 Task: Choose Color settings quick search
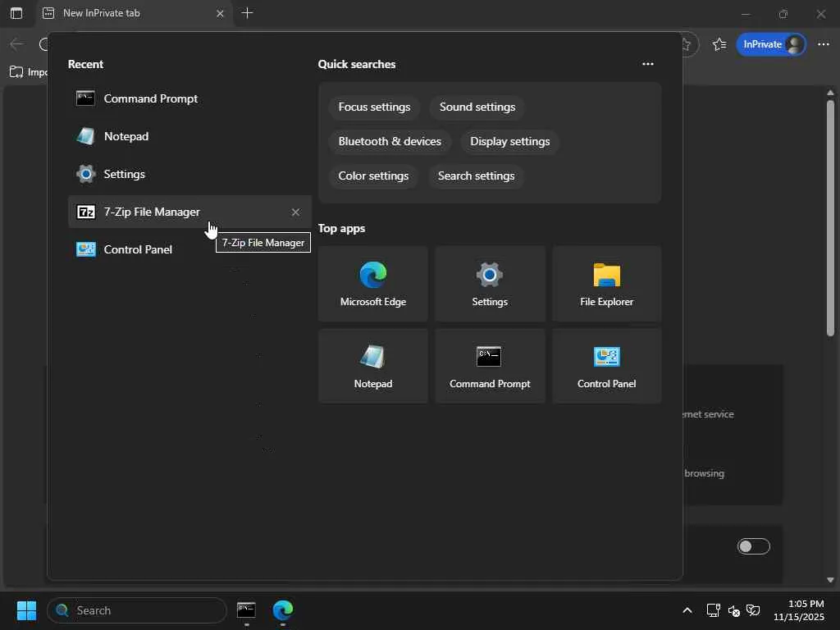(x=373, y=176)
